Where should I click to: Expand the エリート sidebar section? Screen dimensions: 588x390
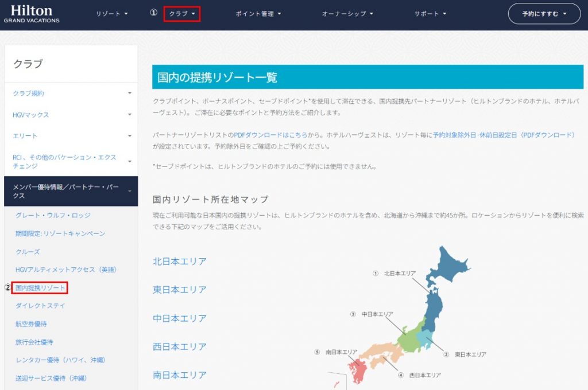[24, 135]
